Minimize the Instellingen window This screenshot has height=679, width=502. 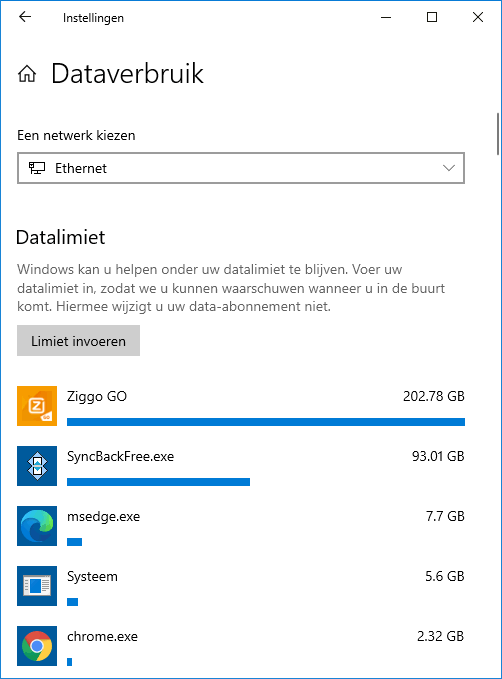386,17
